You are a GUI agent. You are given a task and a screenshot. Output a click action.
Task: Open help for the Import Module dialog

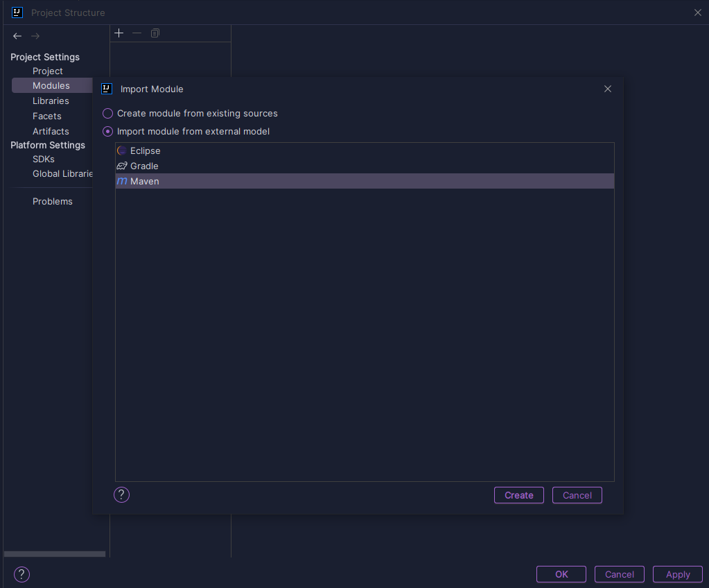(122, 495)
